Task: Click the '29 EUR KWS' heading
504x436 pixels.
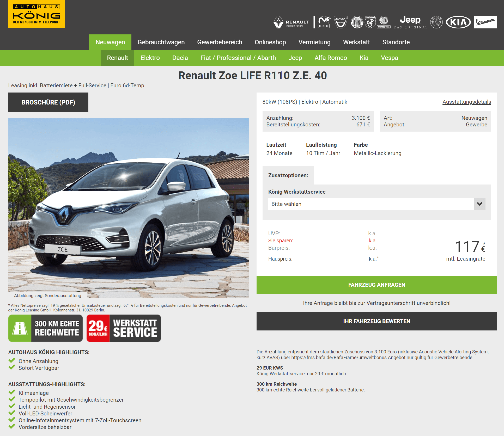Action: pos(270,368)
